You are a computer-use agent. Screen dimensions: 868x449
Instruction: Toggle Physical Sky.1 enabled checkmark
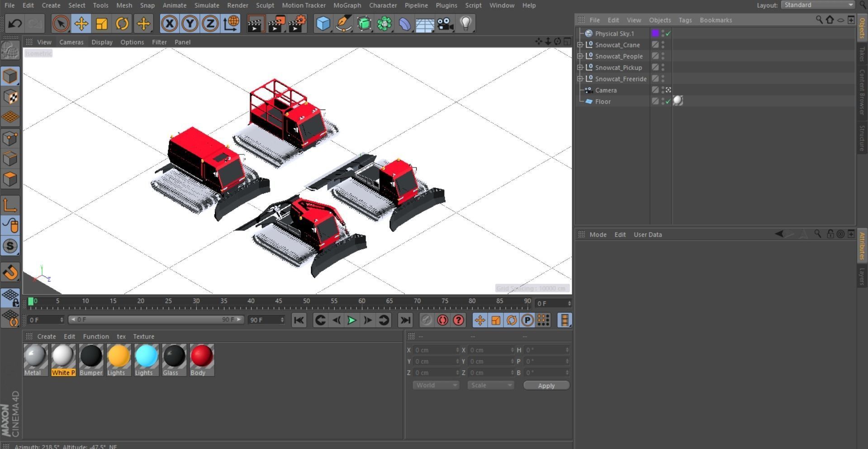click(668, 33)
